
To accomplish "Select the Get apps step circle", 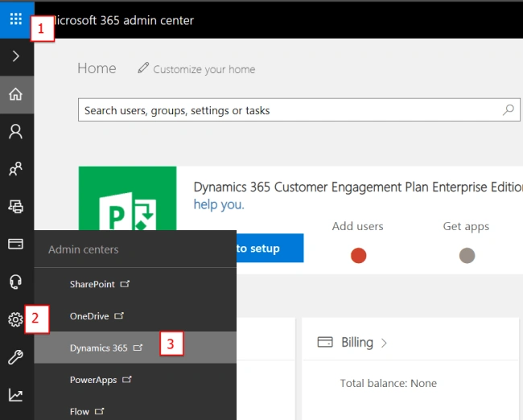I will point(467,256).
